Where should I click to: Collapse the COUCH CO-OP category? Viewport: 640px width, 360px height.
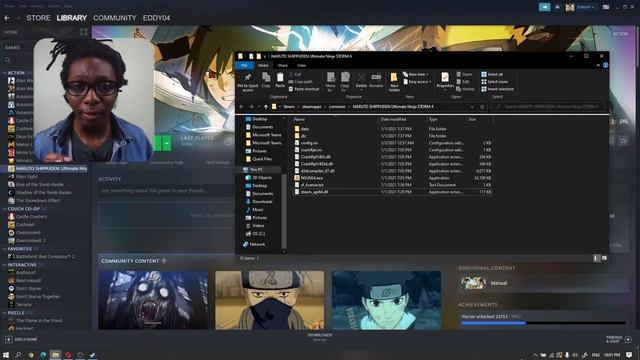[4, 209]
